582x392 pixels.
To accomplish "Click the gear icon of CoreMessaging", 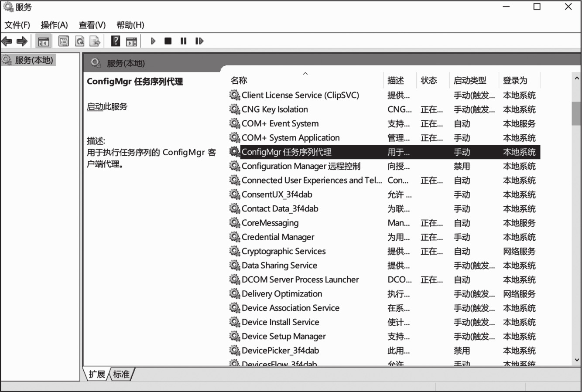I will (x=235, y=222).
